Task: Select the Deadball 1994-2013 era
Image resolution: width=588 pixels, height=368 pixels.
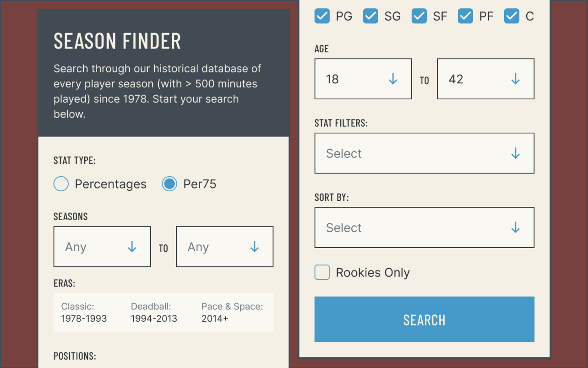Action: click(154, 313)
